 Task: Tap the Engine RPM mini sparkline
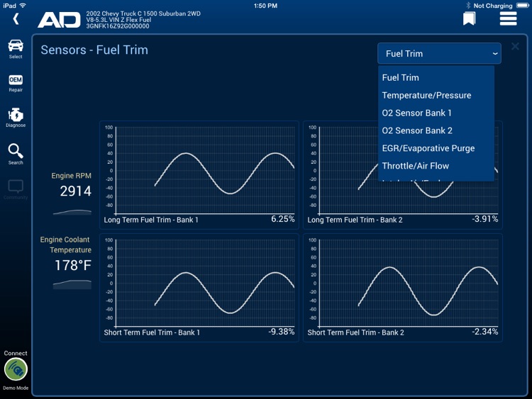click(72, 212)
